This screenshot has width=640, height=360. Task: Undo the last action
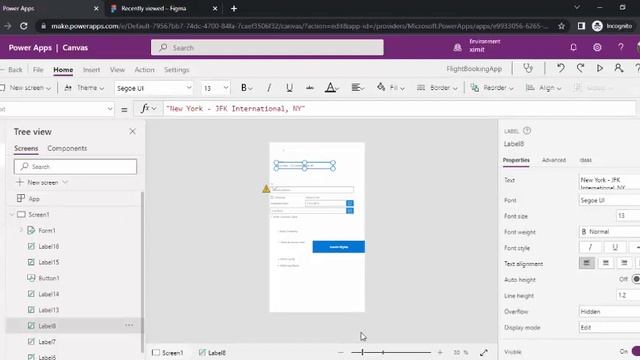tap(561, 68)
